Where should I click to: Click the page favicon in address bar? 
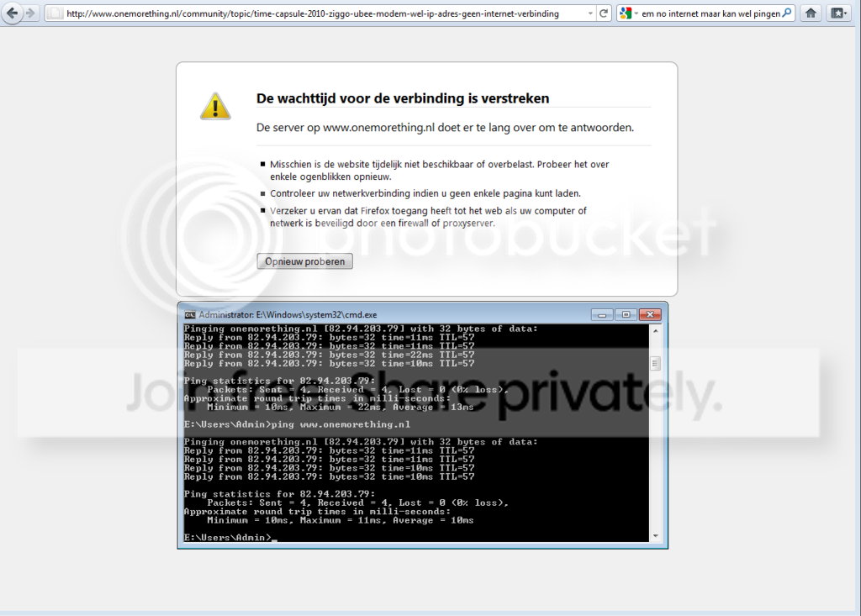coord(54,13)
